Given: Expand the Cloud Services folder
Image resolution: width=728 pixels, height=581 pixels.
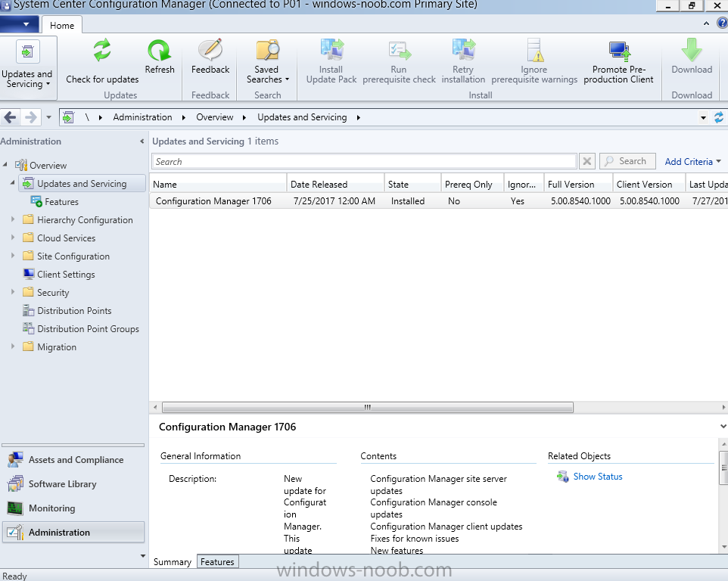Looking at the screenshot, I should pyautogui.click(x=13, y=237).
